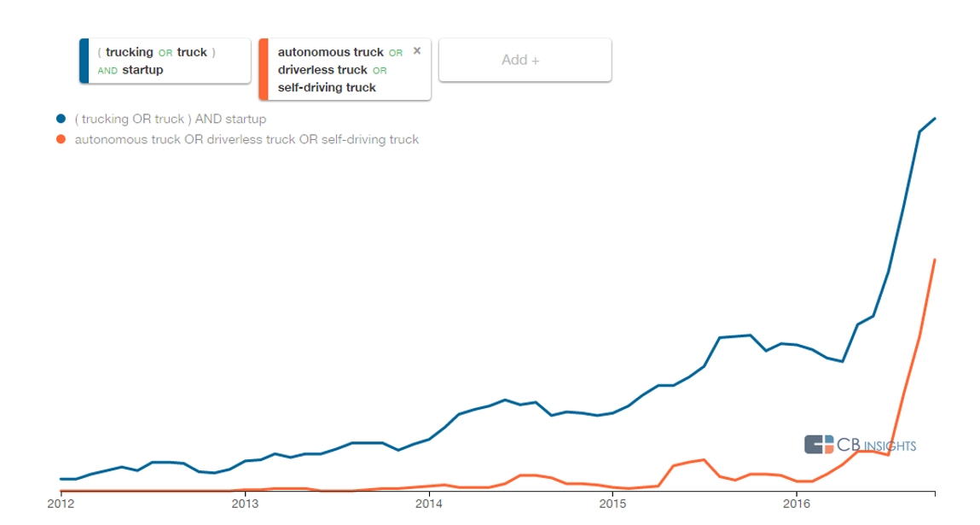
Task: Select the orange color bar on autonomous truck chip
Action: 263,69
